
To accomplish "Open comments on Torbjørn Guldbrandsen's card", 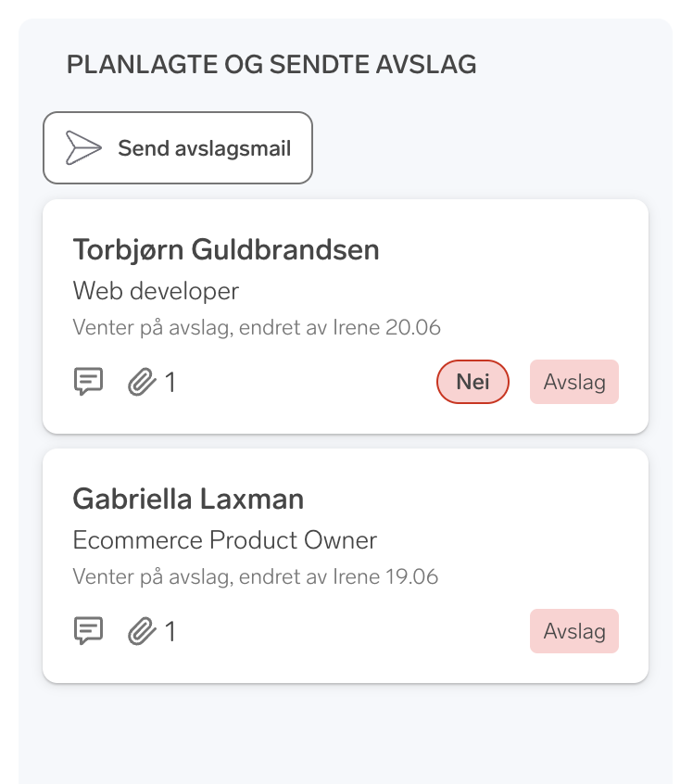I will tap(88, 381).
